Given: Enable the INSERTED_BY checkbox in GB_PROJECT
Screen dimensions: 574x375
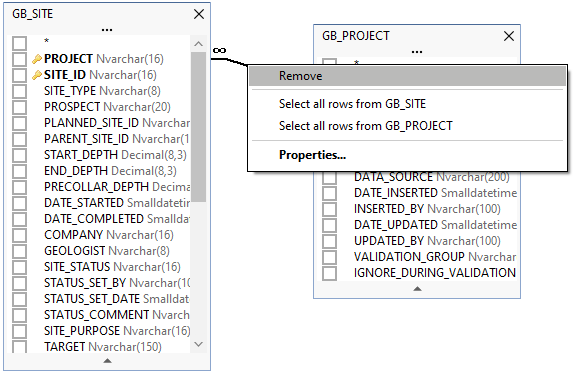Looking at the screenshot, I should tap(329, 209).
